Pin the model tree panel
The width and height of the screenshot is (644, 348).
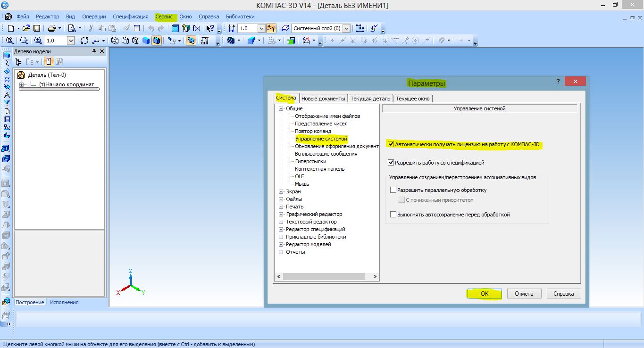click(94, 51)
